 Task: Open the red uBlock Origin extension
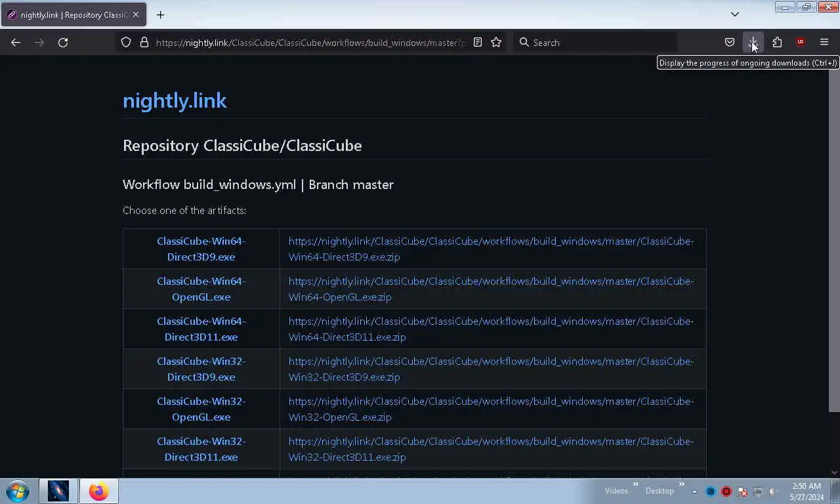click(801, 43)
